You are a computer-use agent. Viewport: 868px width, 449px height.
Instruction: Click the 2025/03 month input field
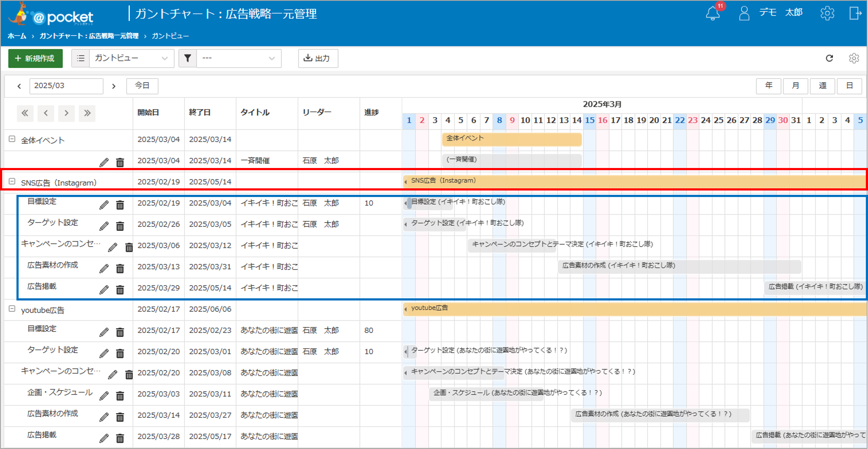tap(66, 86)
